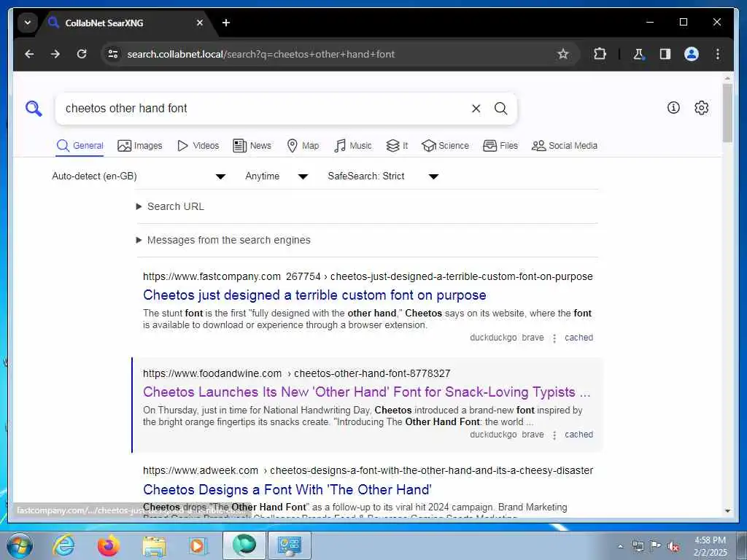This screenshot has height=560, width=747.
Task: Click taskbar clock showing 4:58 PM
Action: pos(710,546)
